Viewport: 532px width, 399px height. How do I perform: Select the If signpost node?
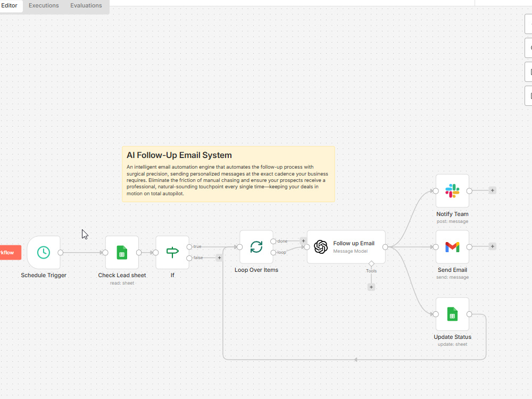click(x=172, y=252)
